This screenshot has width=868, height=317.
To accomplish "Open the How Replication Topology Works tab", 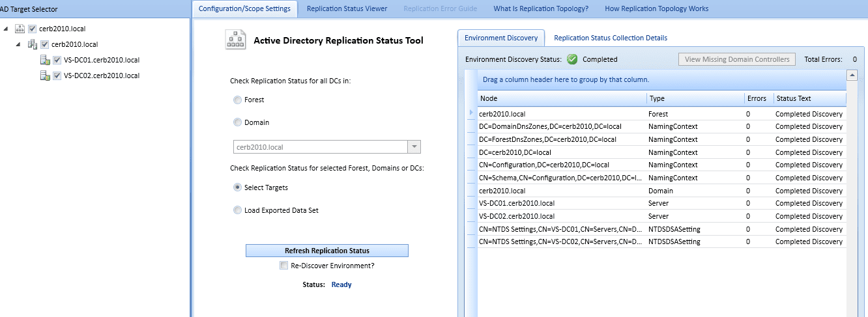I will pyautogui.click(x=657, y=8).
